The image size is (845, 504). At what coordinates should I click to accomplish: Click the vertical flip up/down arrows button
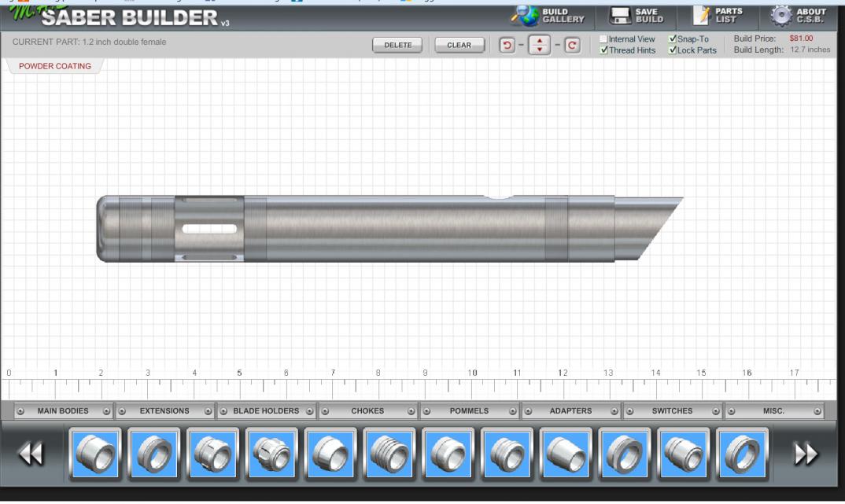coord(540,45)
